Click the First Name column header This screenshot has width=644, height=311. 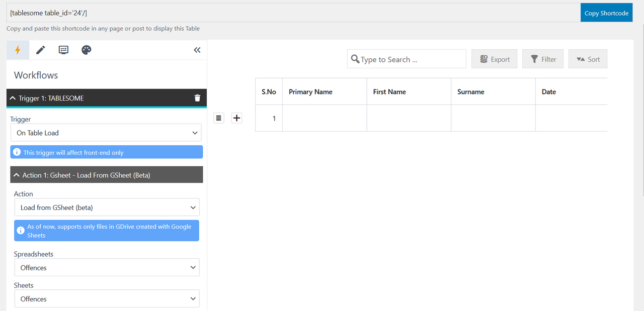[x=409, y=91]
